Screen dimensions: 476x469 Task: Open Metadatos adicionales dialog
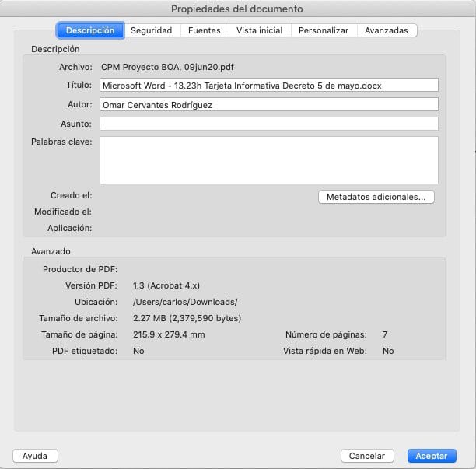[x=376, y=197]
